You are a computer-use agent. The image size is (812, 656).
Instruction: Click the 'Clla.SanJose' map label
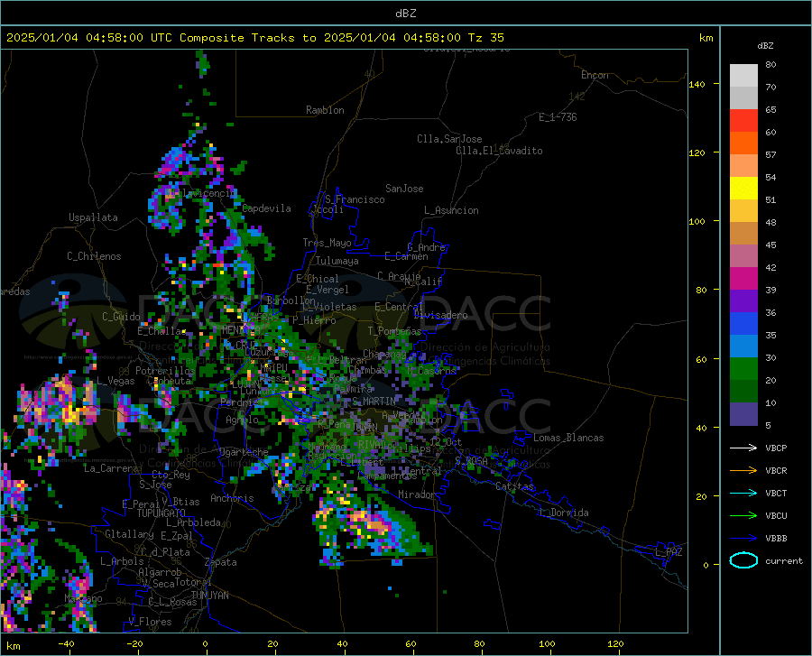pos(449,139)
